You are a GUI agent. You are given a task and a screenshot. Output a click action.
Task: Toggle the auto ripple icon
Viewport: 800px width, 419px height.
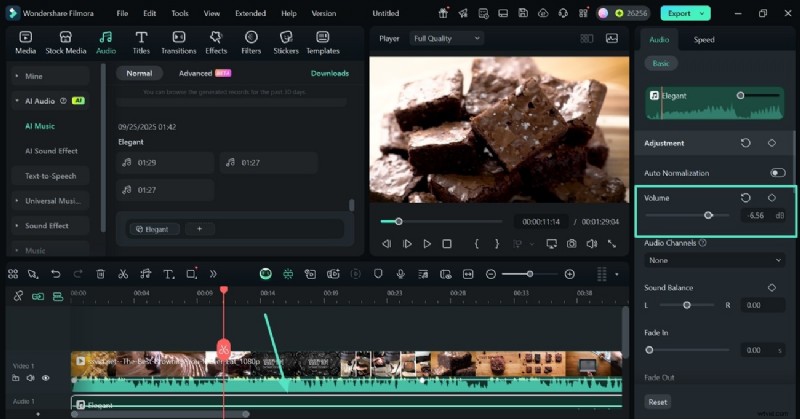point(38,296)
